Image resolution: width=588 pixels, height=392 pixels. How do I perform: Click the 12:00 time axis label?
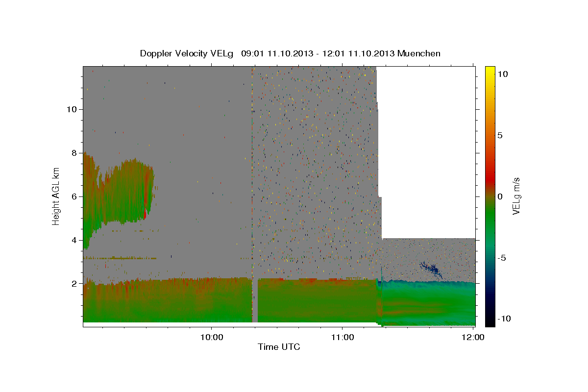(x=473, y=337)
